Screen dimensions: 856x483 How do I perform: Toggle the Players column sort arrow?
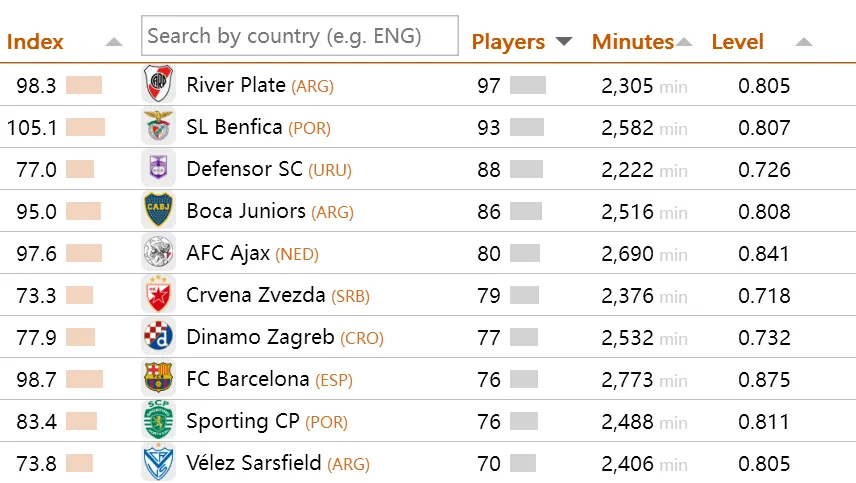564,42
